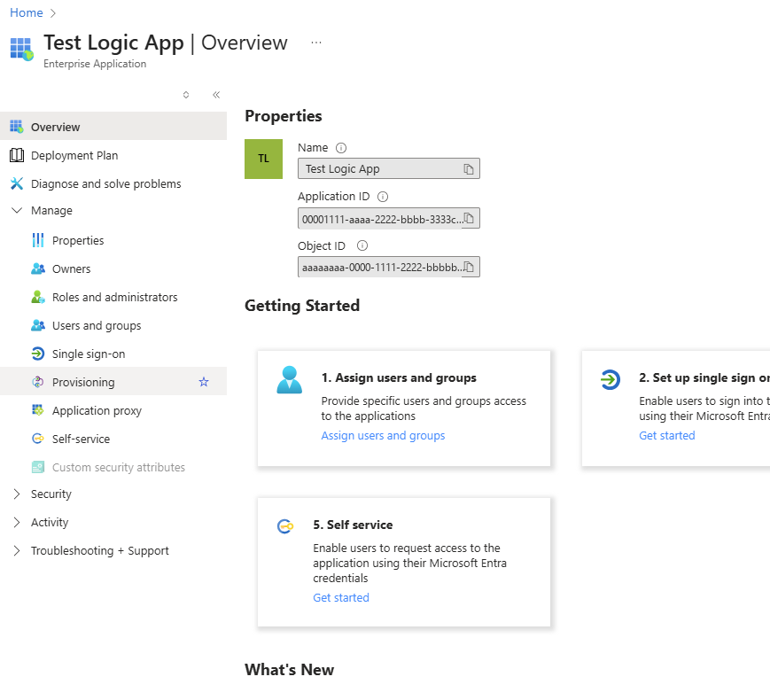Click the '5. Self service' card heading
Image resolution: width=770 pixels, height=700 pixels.
point(353,525)
